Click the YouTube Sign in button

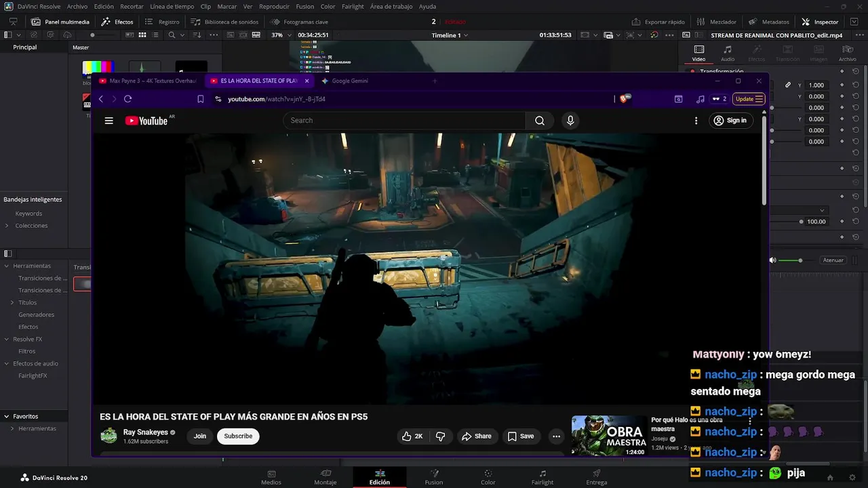730,121
